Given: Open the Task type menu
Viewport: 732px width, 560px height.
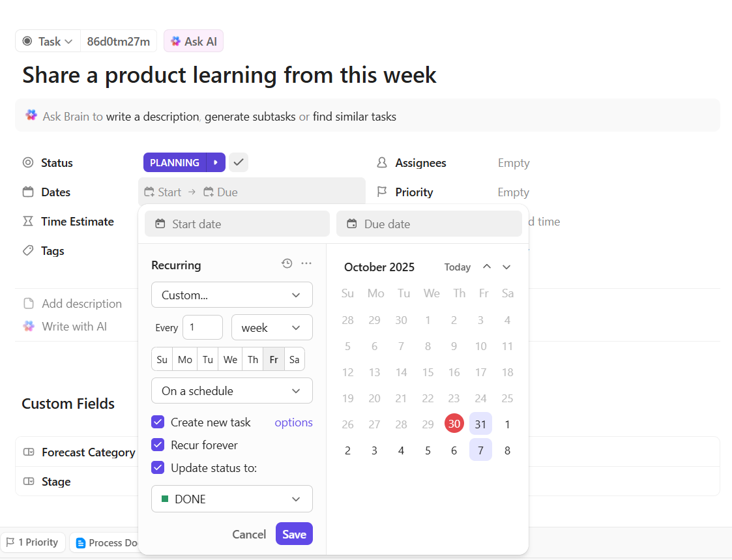Looking at the screenshot, I should click(x=47, y=40).
